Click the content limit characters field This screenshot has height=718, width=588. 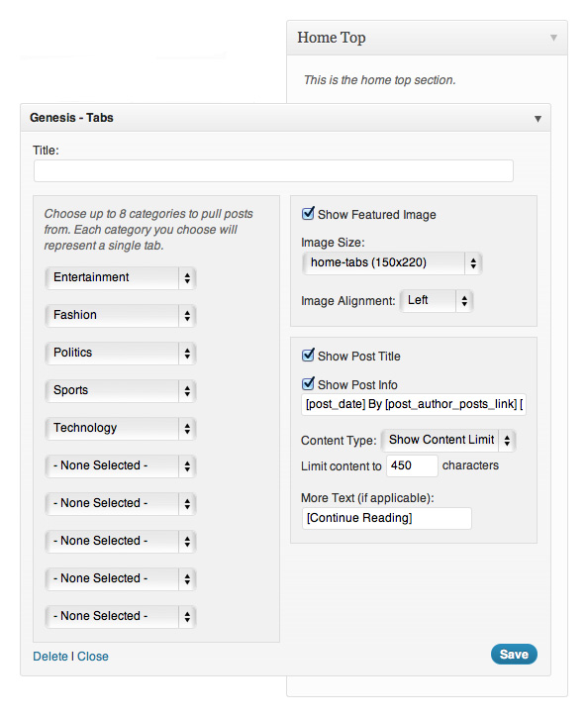click(x=412, y=465)
